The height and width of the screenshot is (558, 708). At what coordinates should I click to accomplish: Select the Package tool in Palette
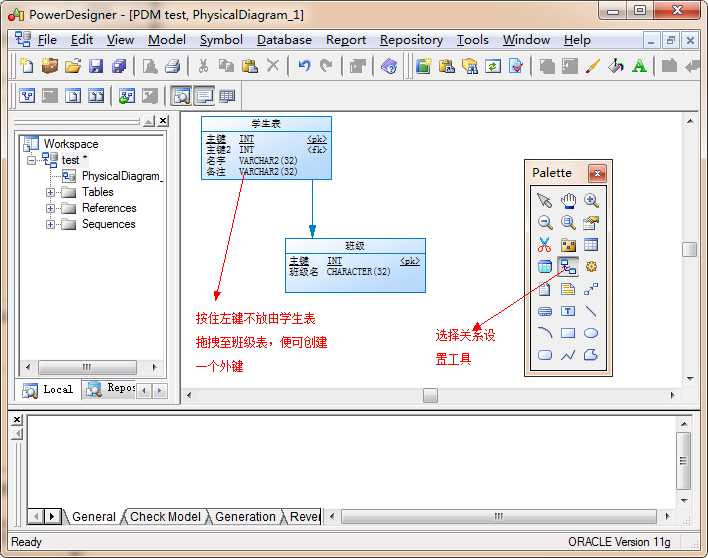point(568,245)
